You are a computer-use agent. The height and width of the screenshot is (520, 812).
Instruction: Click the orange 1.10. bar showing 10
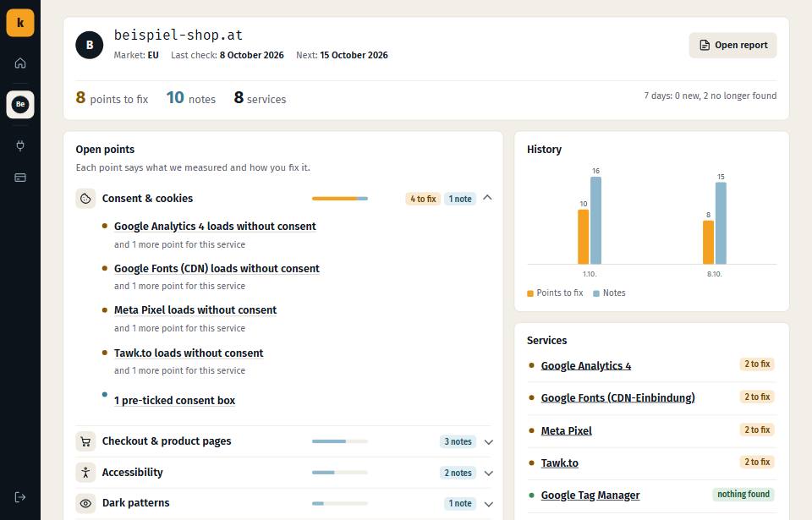click(x=583, y=237)
